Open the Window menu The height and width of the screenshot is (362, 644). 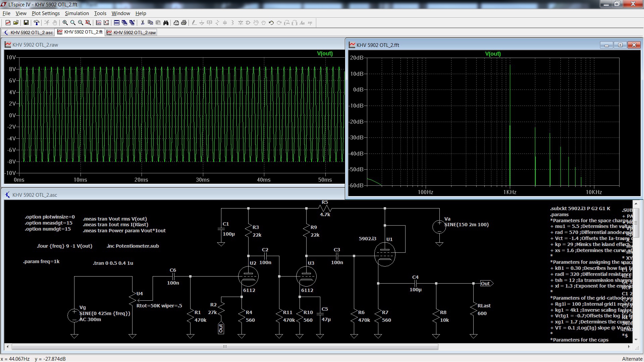click(121, 13)
